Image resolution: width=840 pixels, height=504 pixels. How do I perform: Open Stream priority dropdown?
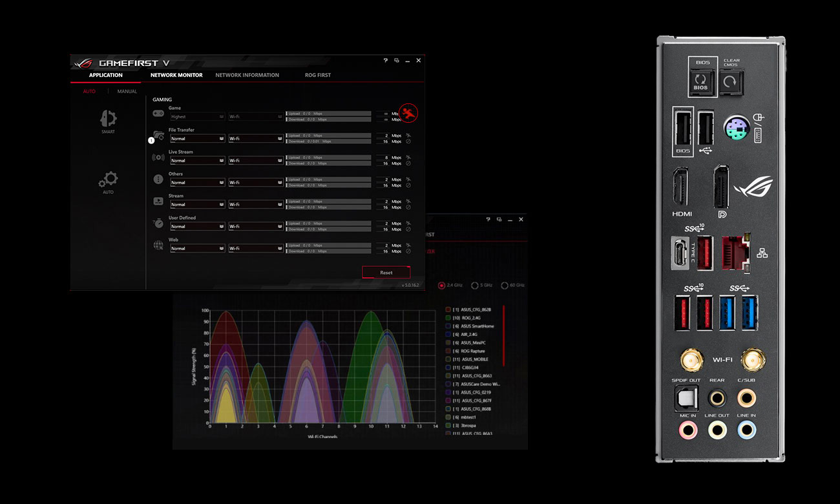197,204
